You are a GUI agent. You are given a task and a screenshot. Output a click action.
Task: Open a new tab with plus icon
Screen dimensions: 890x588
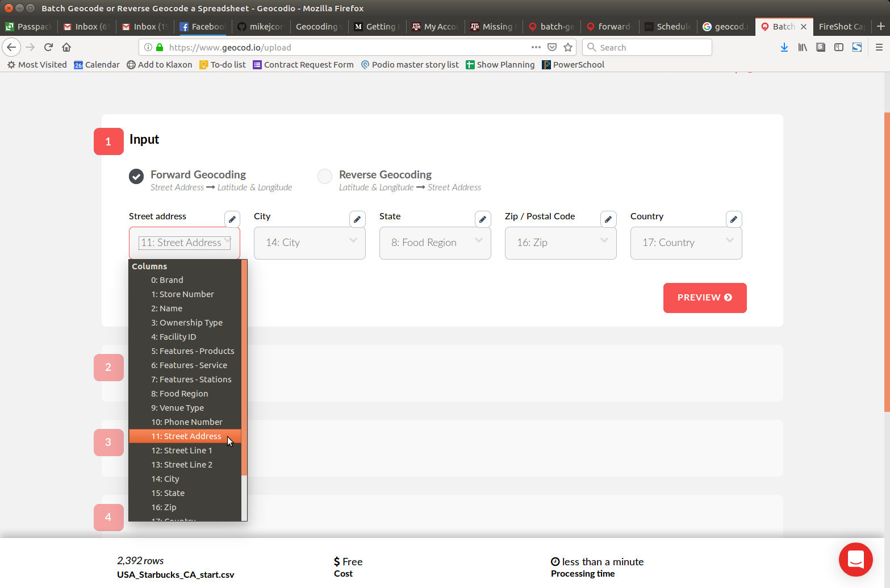pyautogui.click(x=881, y=26)
